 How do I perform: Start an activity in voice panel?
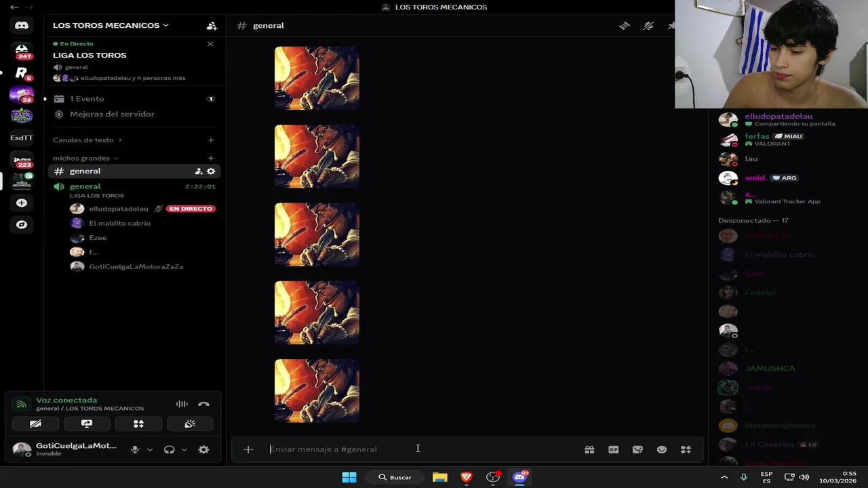138,424
